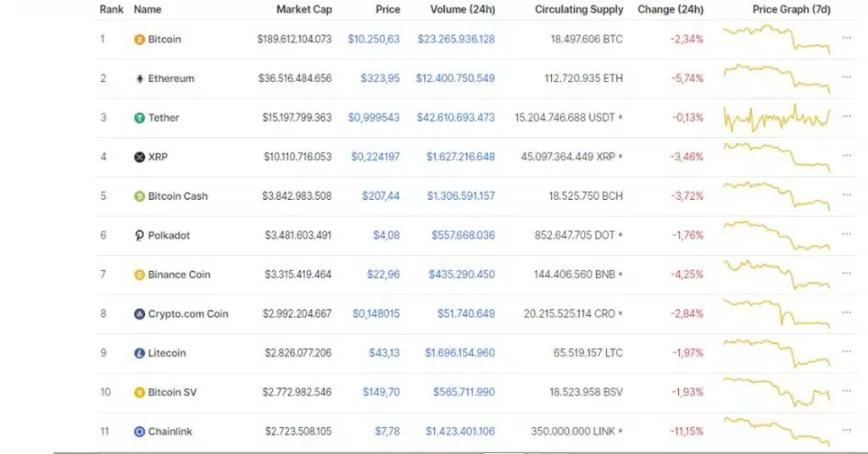868x454 pixels.
Task: Click the Crypto.com Coin logo icon
Action: [x=140, y=314]
